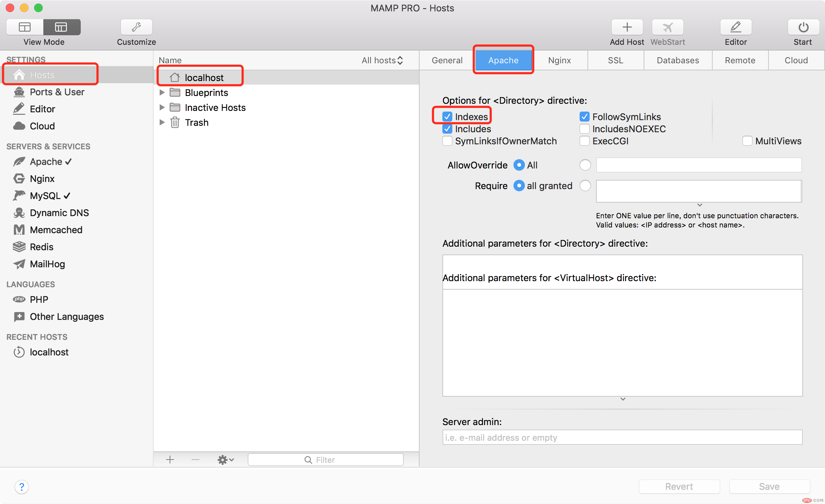
Task: Expand the Blueprints folder
Action: click(162, 92)
